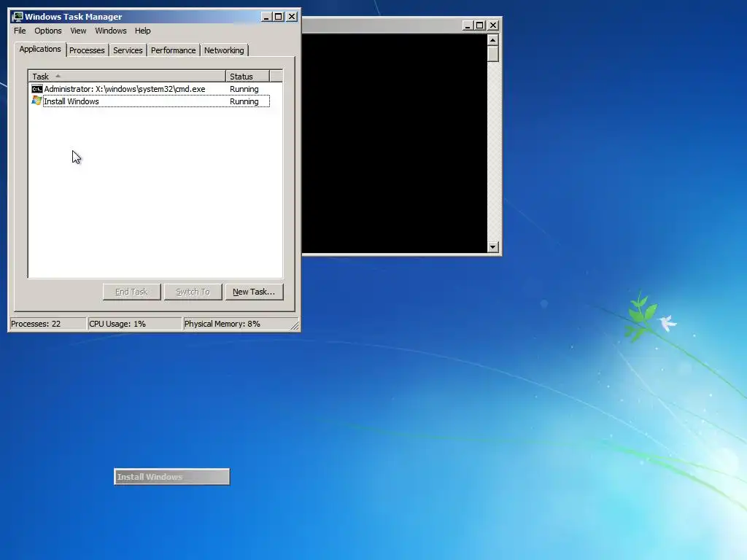Click the Task Manager title bar icon
Screen dimensions: 747x560
(x=18, y=17)
